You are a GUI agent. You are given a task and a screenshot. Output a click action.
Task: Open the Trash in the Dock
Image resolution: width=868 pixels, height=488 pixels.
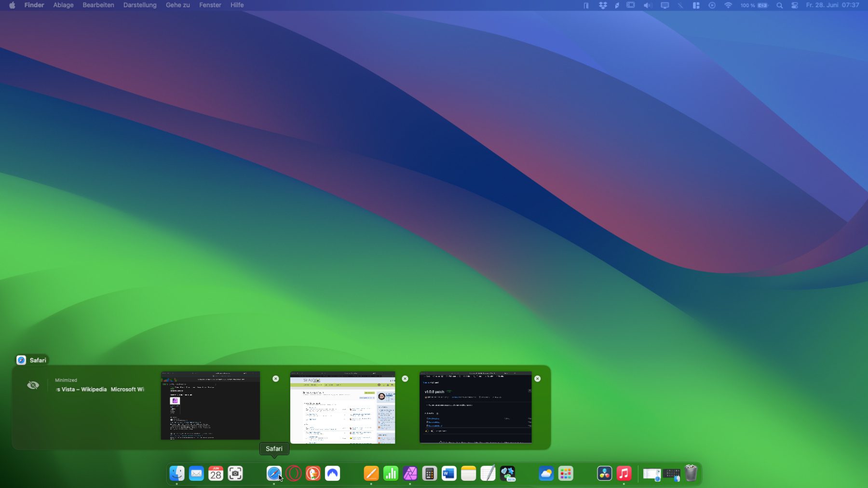691,474
